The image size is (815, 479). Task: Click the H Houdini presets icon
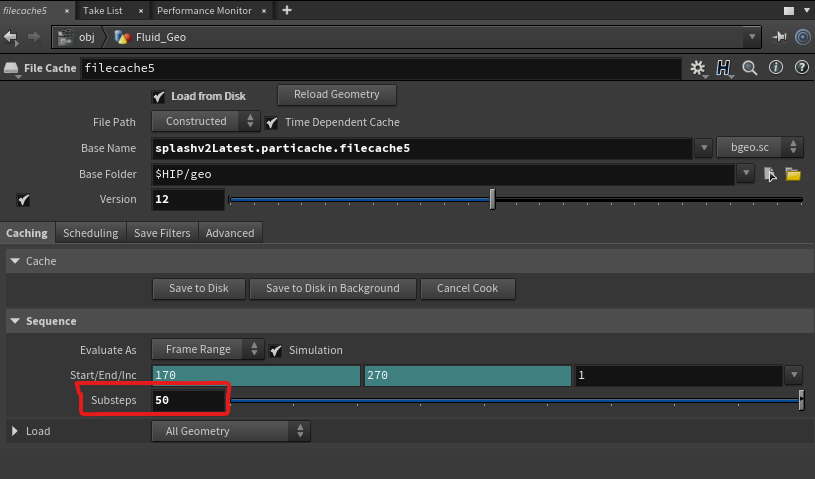point(723,68)
